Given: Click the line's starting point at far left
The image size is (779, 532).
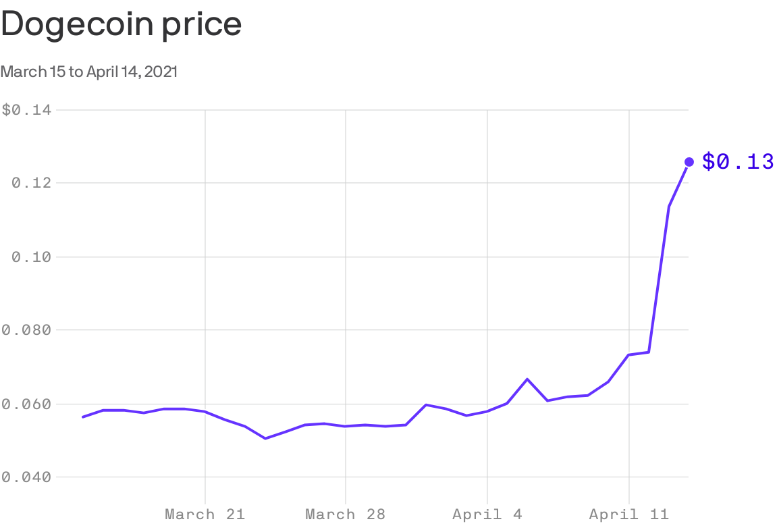Looking at the screenshot, I should point(83,417).
